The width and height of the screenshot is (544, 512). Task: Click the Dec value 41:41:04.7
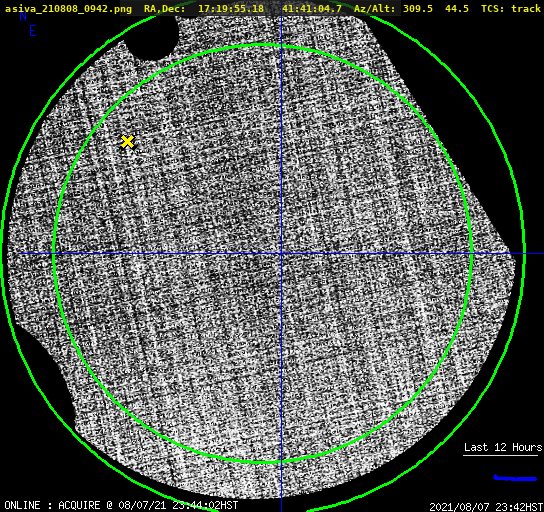(312, 8)
